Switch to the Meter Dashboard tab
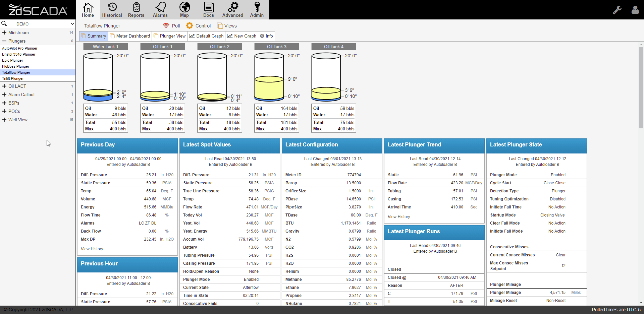This screenshot has height=314, width=644. click(130, 36)
